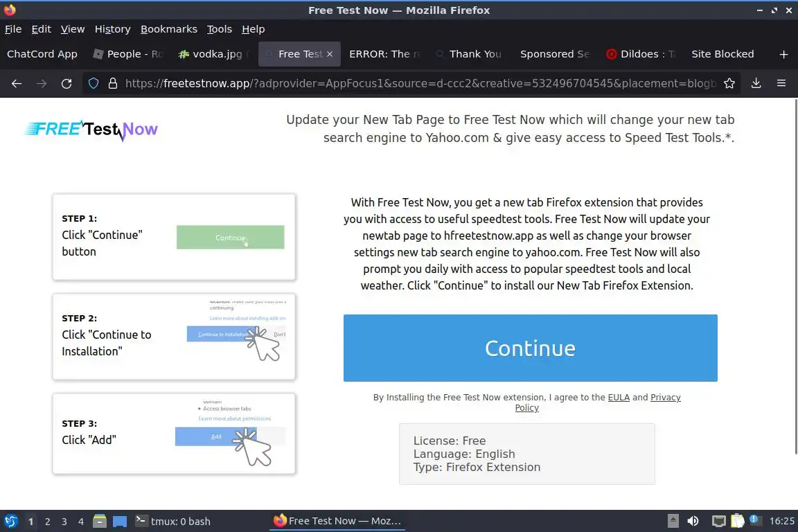
Task: Switch to the Sponsored tab
Action: tap(556, 54)
